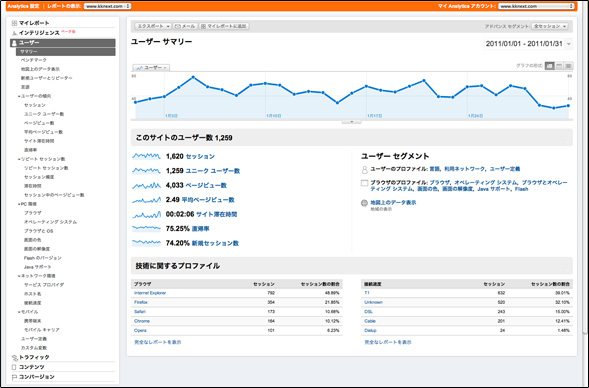Click 利用ネットワーク link in user profile
The width and height of the screenshot is (589, 388).
pyautogui.click(x=465, y=169)
